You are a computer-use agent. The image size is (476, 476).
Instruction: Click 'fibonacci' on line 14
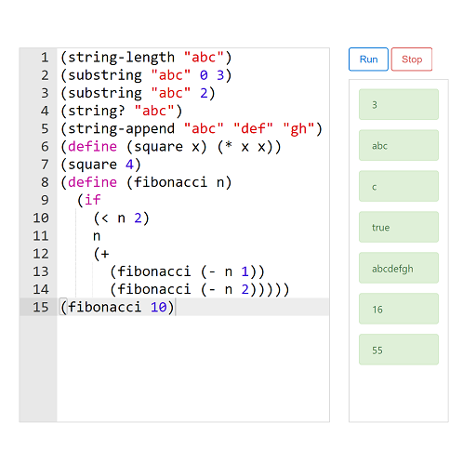click(x=154, y=290)
